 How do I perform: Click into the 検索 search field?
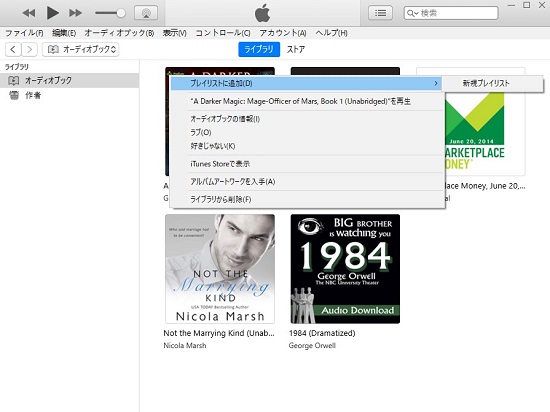(451, 13)
